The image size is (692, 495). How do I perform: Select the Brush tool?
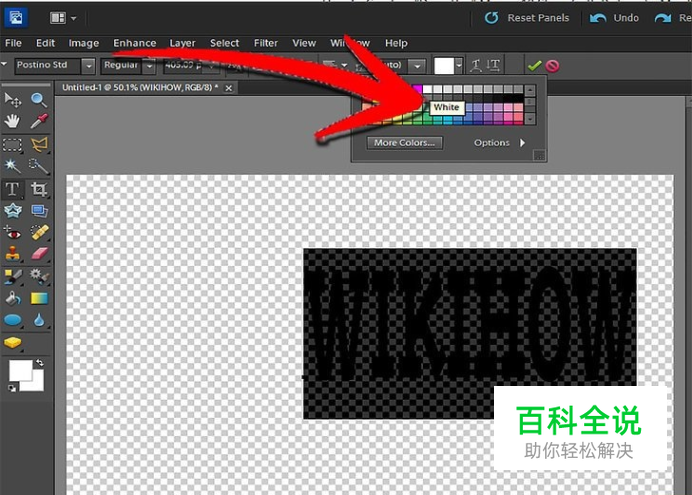12,277
